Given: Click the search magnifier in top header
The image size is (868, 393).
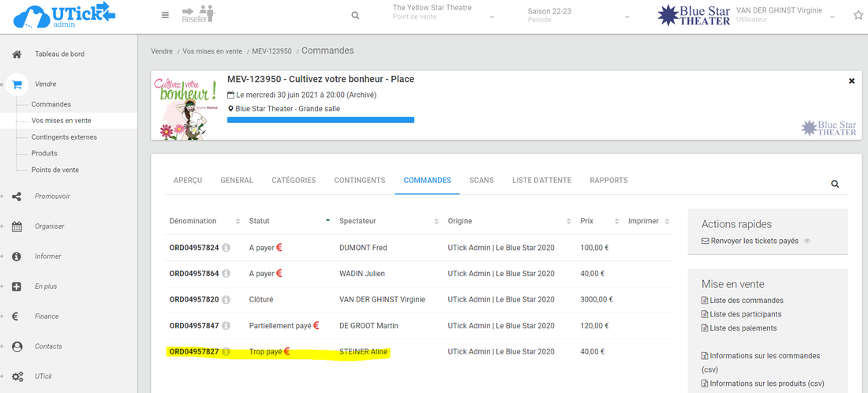Looking at the screenshot, I should coord(355,16).
